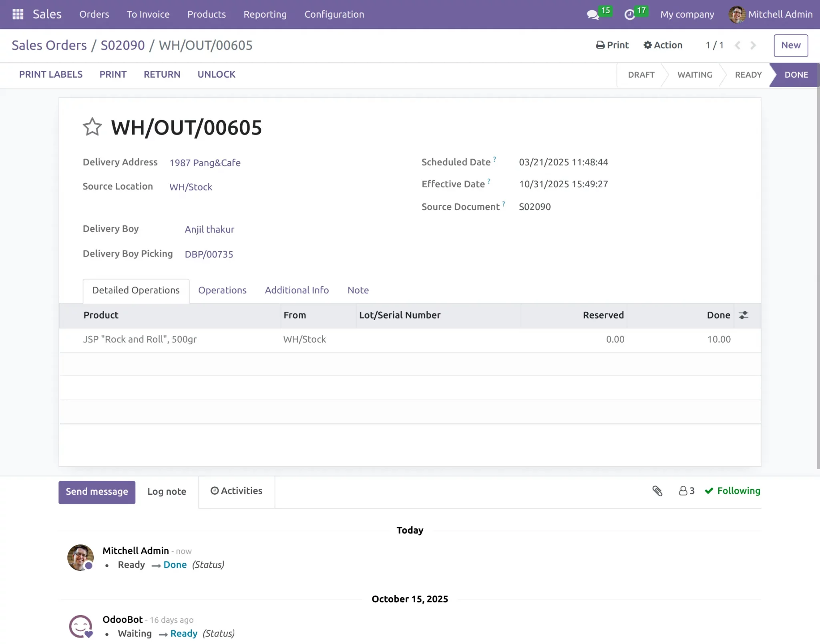Open the apps grid menu icon
The height and width of the screenshot is (644, 820).
pos(18,14)
